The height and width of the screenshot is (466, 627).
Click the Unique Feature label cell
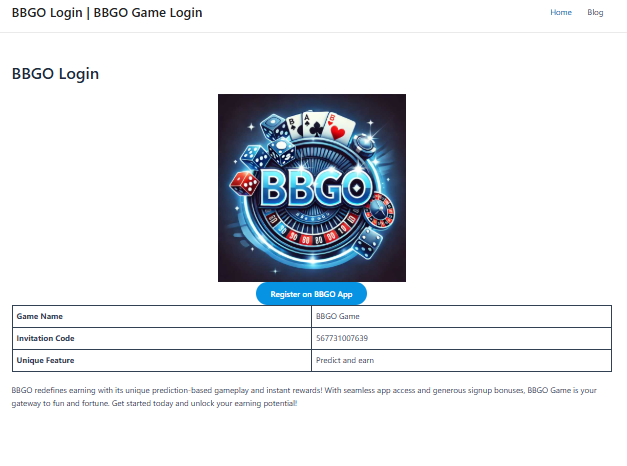(x=162, y=360)
